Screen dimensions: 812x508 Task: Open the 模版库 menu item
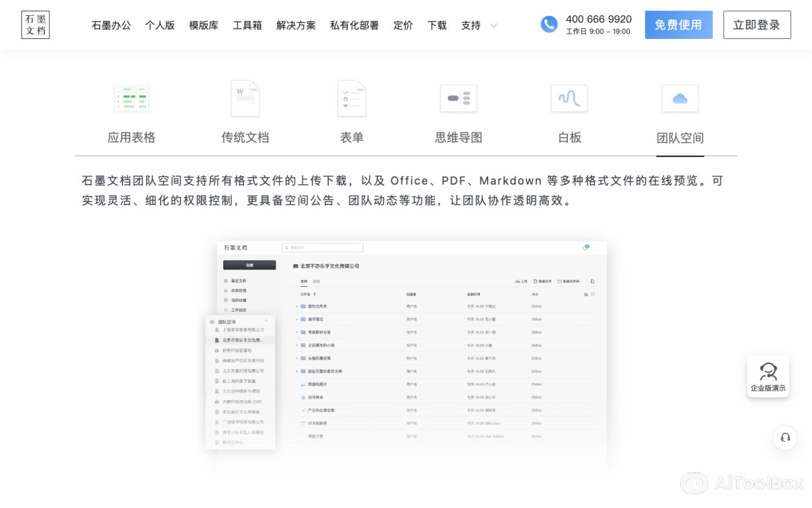click(204, 25)
